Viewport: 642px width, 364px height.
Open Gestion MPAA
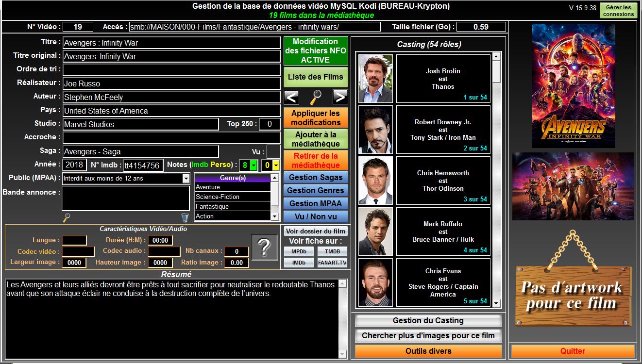coord(316,203)
